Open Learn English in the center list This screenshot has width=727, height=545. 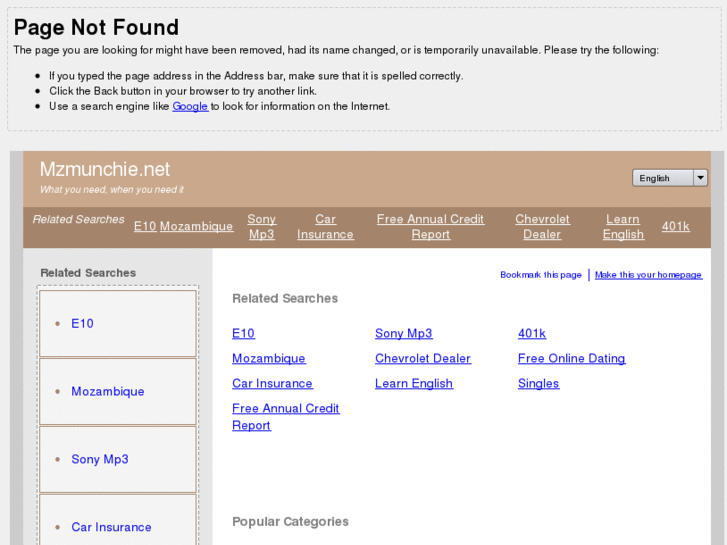click(x=413, y=383)
